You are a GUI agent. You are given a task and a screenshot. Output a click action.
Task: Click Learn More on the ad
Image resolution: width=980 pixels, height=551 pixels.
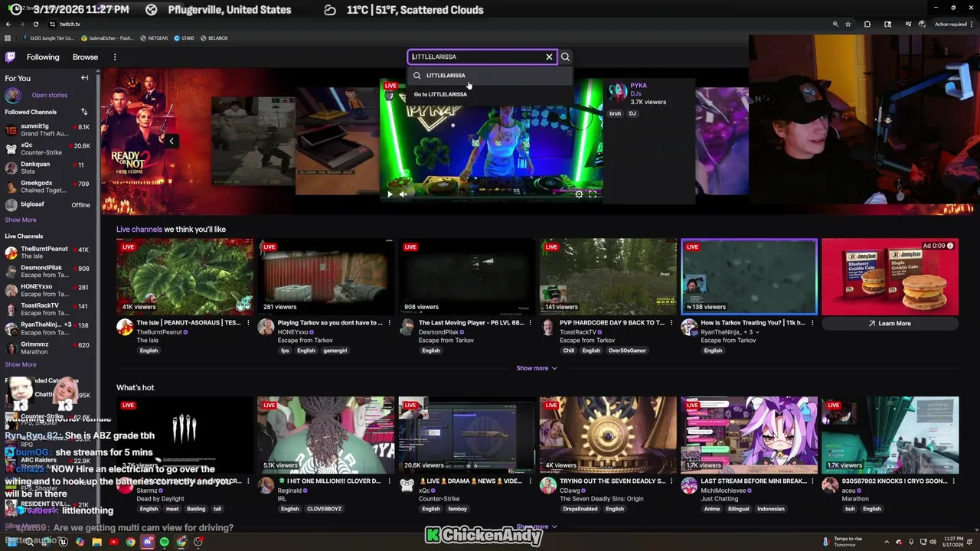pyautogui.click(x=890, y=324)
